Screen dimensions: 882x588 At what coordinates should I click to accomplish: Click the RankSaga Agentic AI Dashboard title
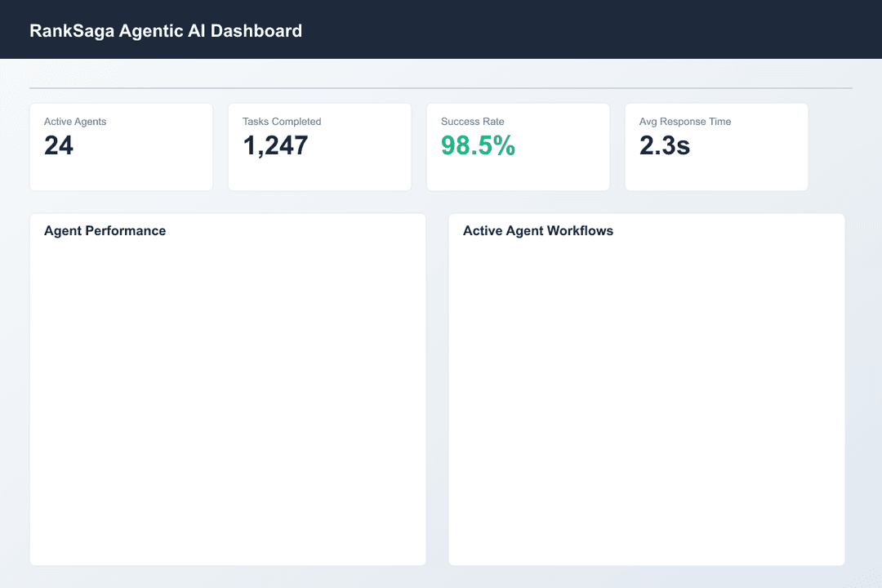166,31
